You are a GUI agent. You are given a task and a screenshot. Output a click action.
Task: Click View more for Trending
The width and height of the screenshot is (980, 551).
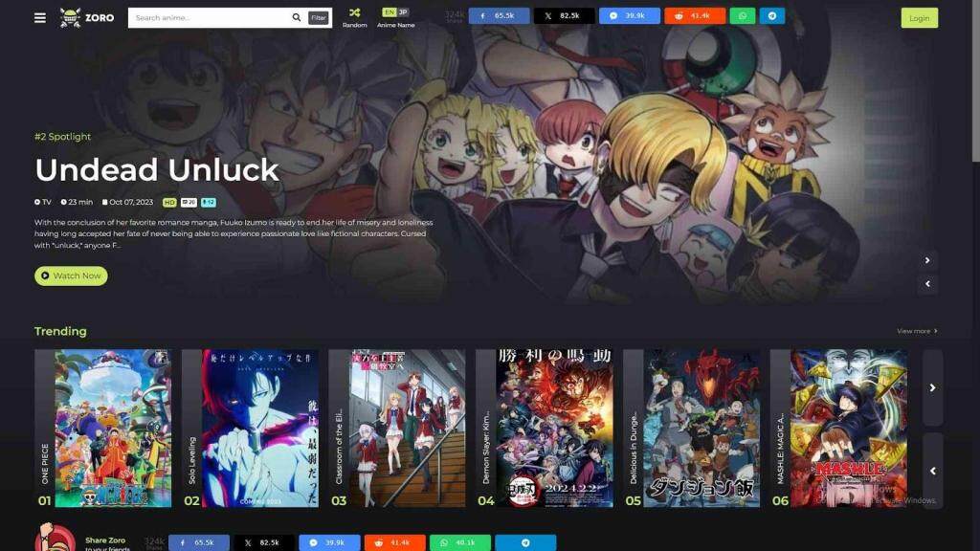pos(917,331)
